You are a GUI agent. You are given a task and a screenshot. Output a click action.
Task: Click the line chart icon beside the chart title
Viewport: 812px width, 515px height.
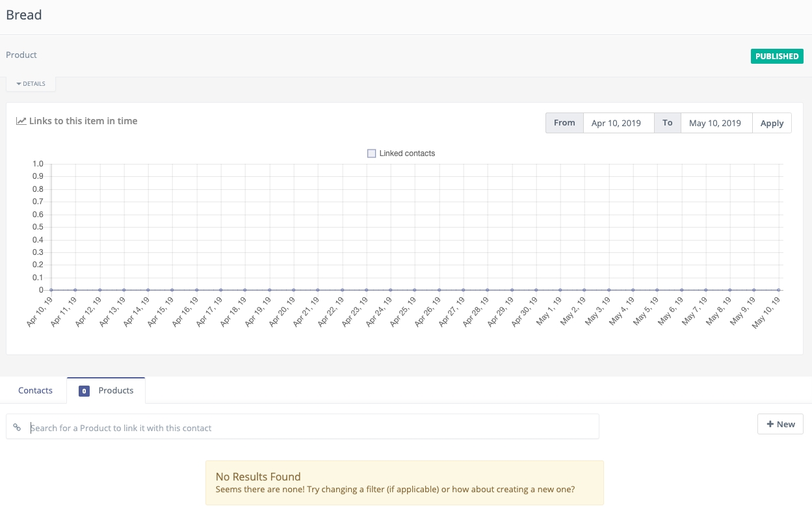point(21,121)
